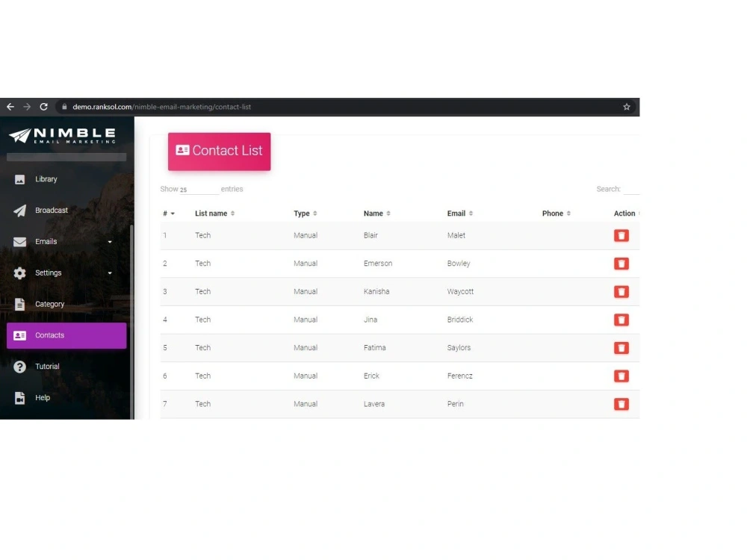This screenshot has height=560, width=747.
Task: Delete contact Emerson with trash icon
Action: [622, 264]
